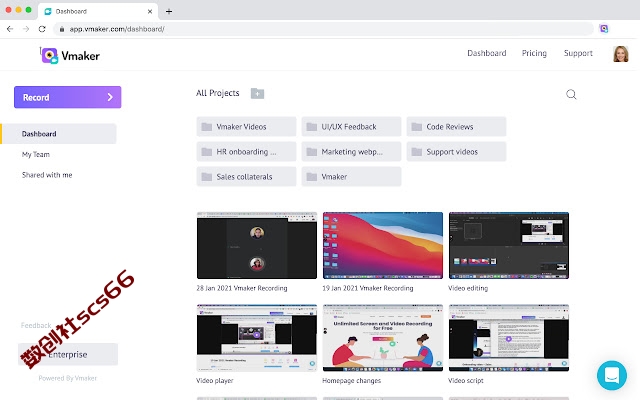Open 19 Jan 2021 Vmaker Recording thumbnail
This screenshot has height=400, width=640.
coord(382,245)
